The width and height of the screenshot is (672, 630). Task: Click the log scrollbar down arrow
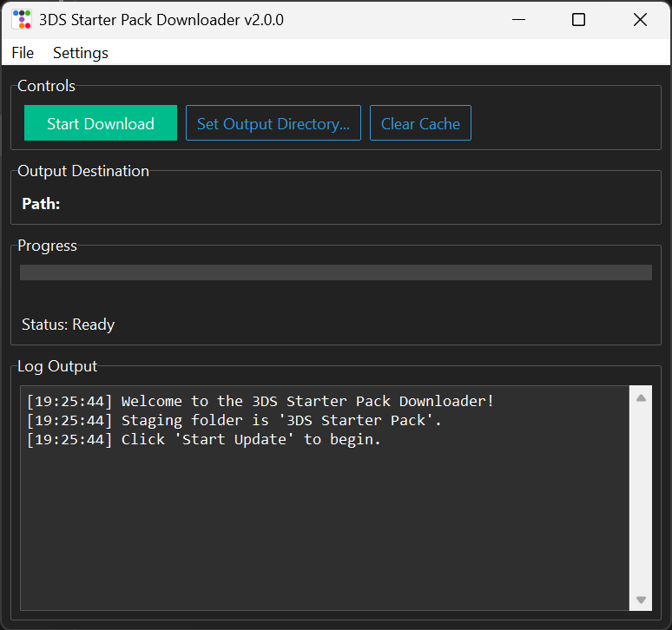coord(641,600)
